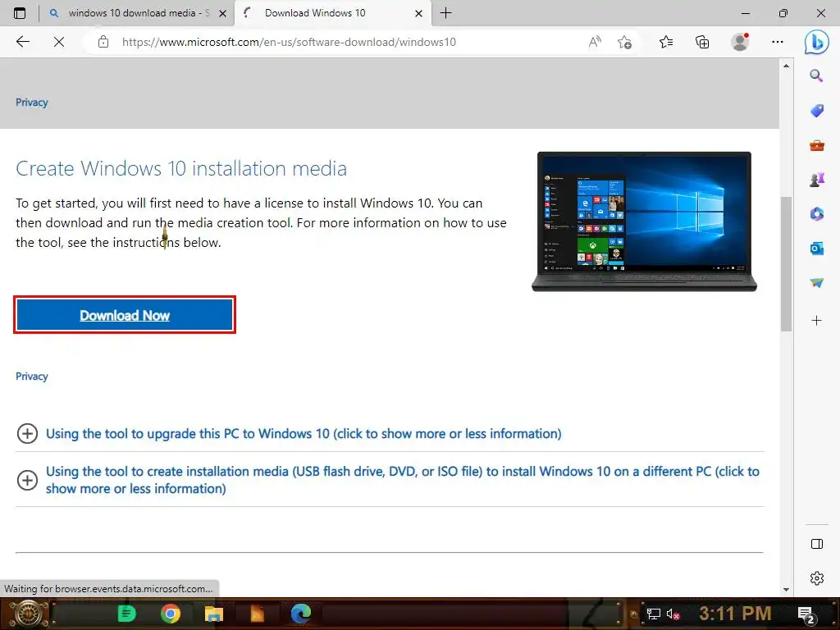Open the Privacy link in gray banner
Screen dimensions: 840x630
(32, 103)
